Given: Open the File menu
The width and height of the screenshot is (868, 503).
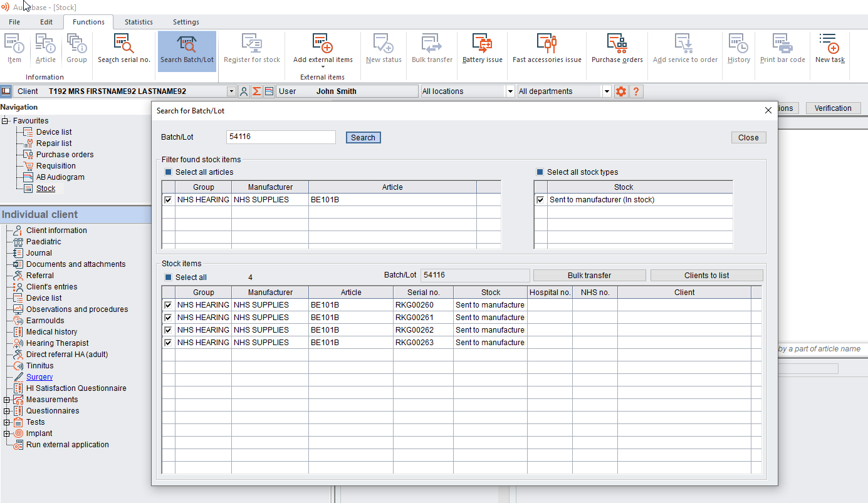Looking at the screenshot, I should [x=14, y=22].
